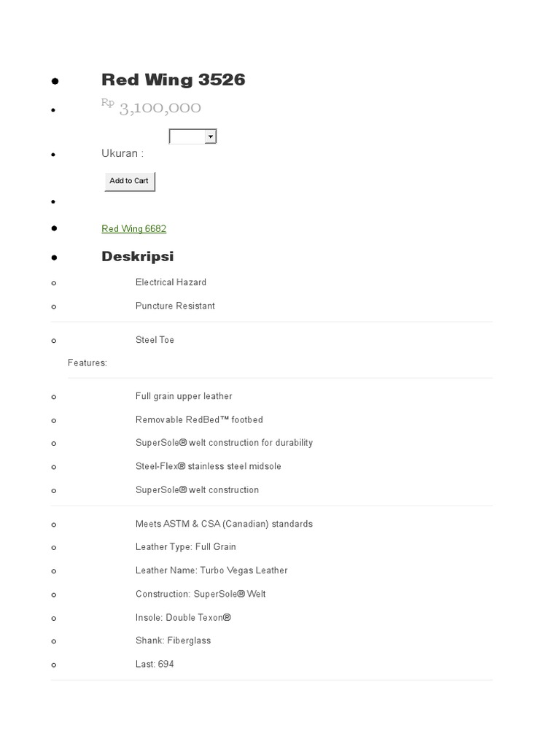Open the Ukuran size dropdown arrow
Screen dimensions: 560x747
(x=211, y=136)
